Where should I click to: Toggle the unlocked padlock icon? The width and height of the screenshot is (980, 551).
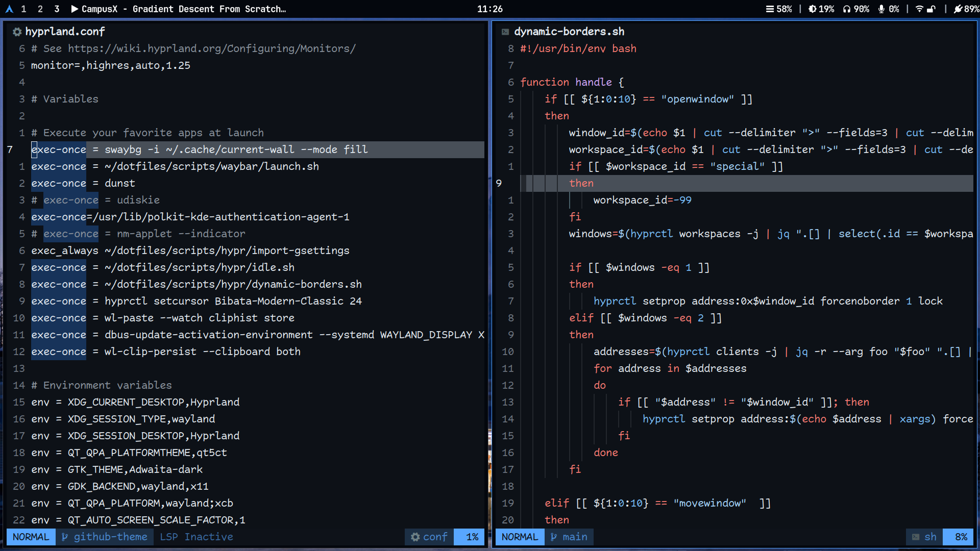pyautogui.click(x=932, y=9)
